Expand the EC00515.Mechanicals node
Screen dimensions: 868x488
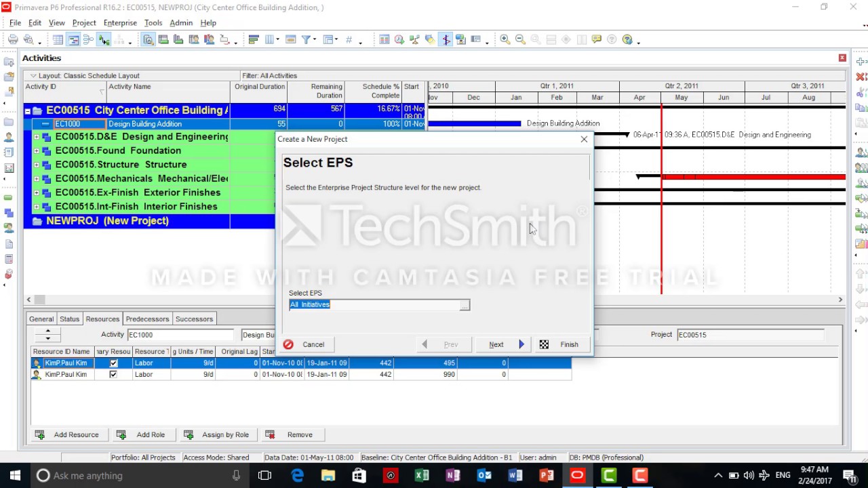click(37, 179)
